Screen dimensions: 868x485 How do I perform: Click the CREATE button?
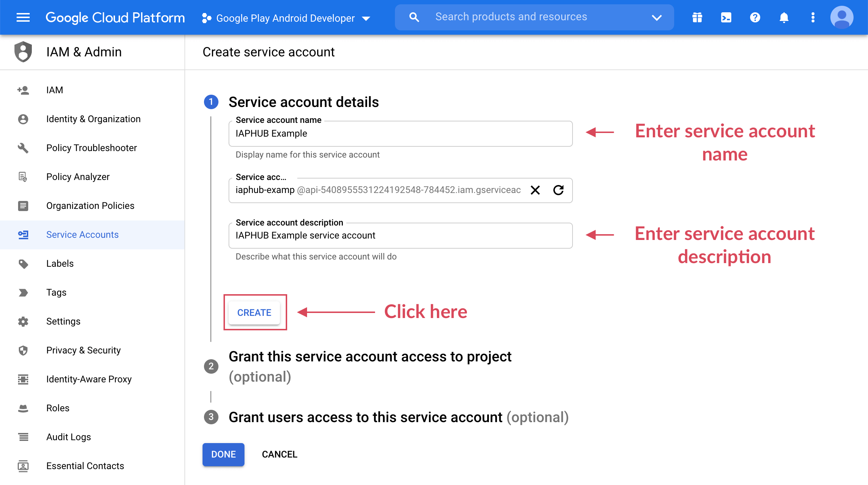pos(254,313)
